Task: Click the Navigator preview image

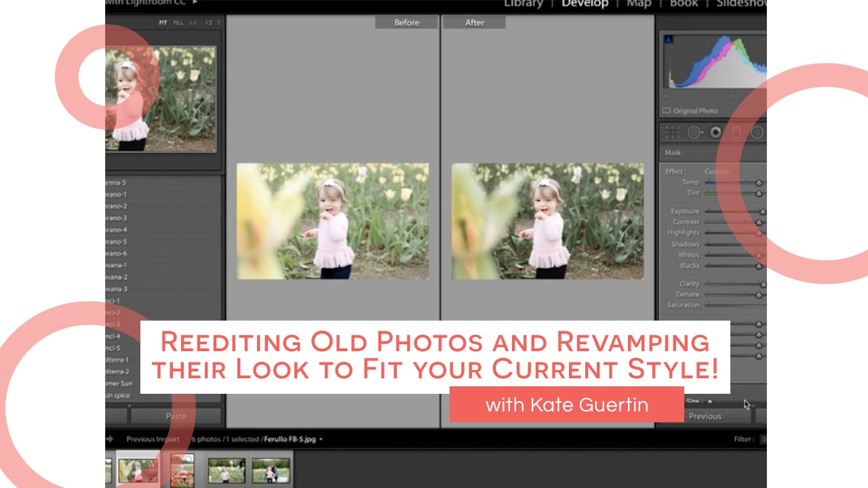Action: coord(161,99)
